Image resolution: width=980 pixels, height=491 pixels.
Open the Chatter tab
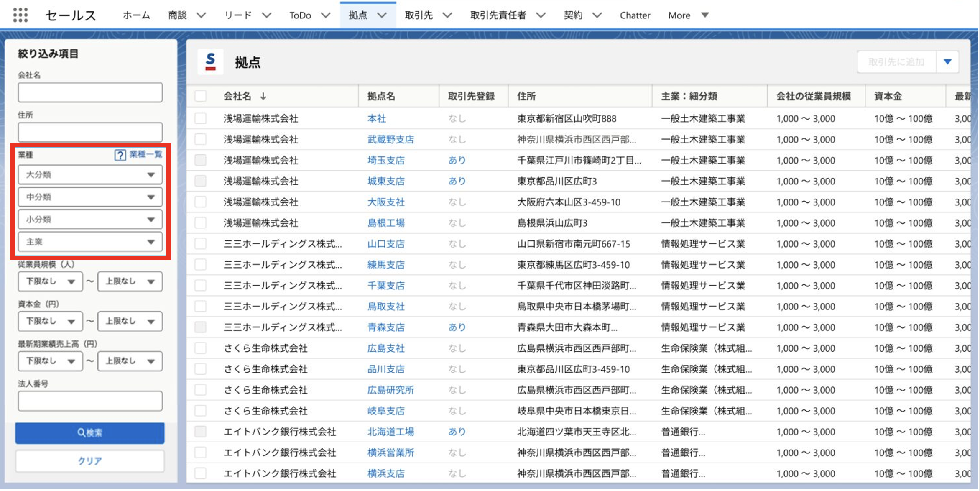pos(634,15)
